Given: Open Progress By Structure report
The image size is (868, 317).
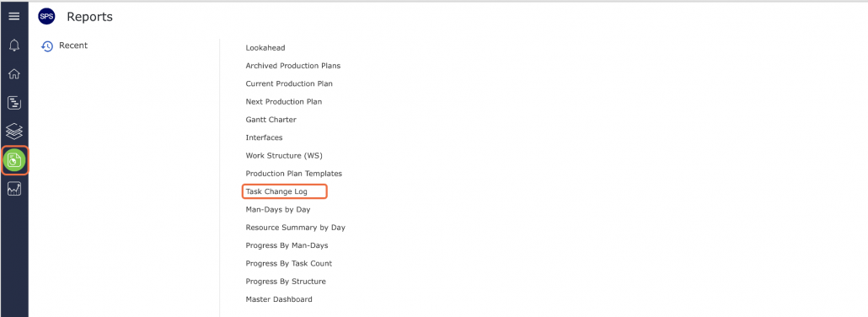Looking at the screenshot, I should [x=286, y=281].
